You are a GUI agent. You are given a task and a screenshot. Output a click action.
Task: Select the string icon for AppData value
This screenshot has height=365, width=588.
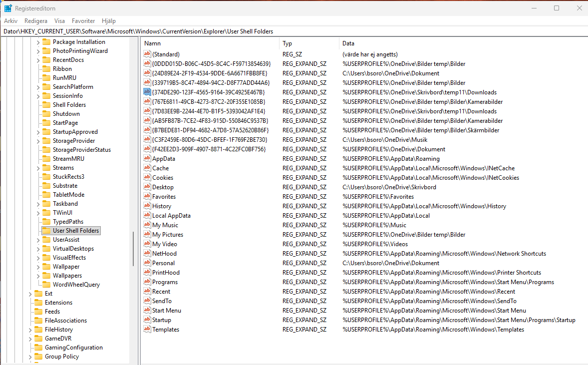[x=147, y=158]
